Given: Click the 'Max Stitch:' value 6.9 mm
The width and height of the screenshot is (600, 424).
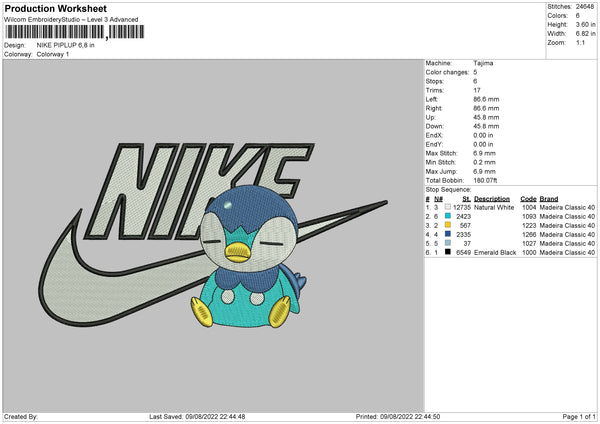Looking at the screenshot, I should 484,153.
